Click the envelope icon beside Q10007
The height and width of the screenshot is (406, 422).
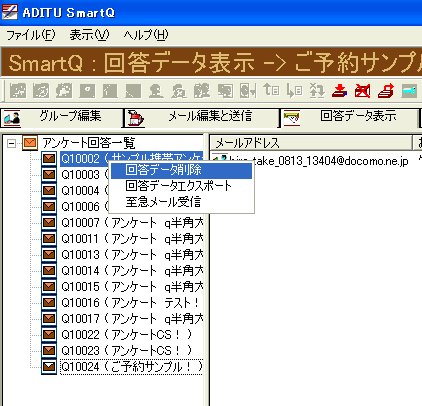(x=49, y=222)
